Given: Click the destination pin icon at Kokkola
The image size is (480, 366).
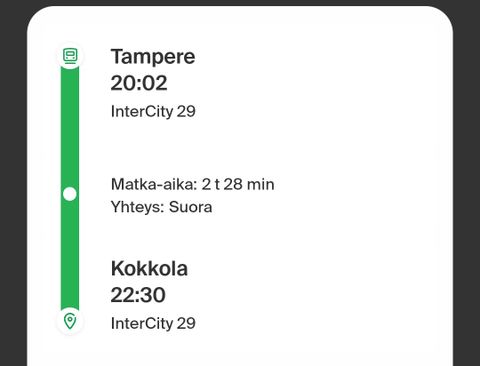Looking at the screenshot, I should pyautogui.click(x=70, y=321).
